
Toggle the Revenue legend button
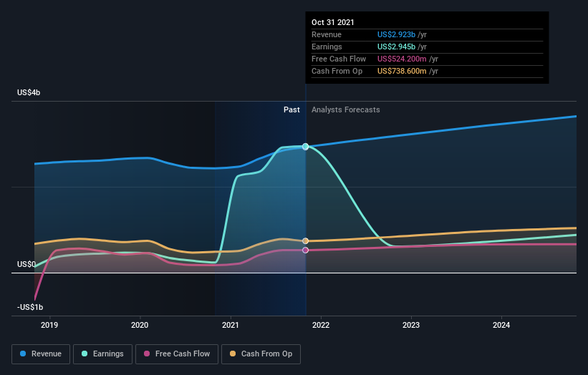click(41, 354)
